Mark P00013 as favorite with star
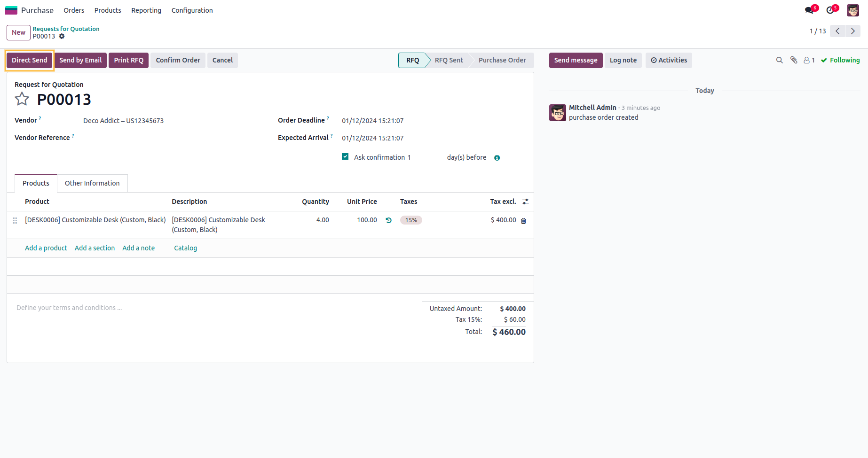 [x=22, y=99]
